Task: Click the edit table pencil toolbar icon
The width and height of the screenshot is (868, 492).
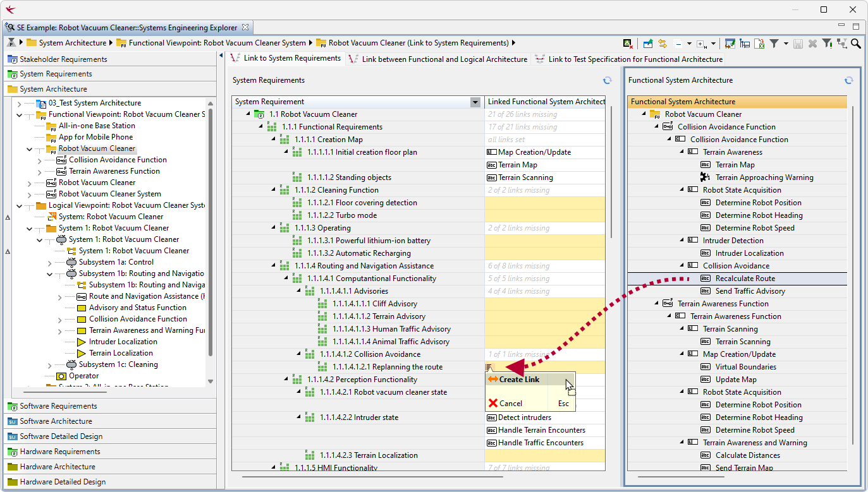Action: click(730, 44)
